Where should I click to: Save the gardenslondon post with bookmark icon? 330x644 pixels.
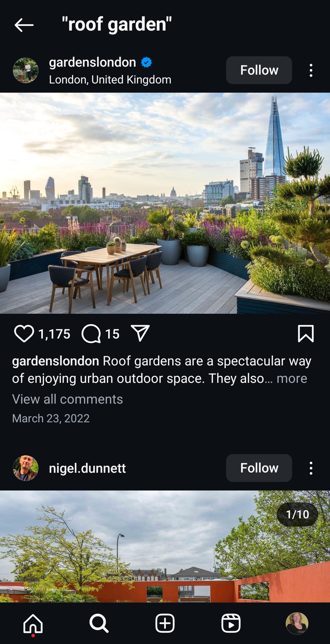point(306,334)
